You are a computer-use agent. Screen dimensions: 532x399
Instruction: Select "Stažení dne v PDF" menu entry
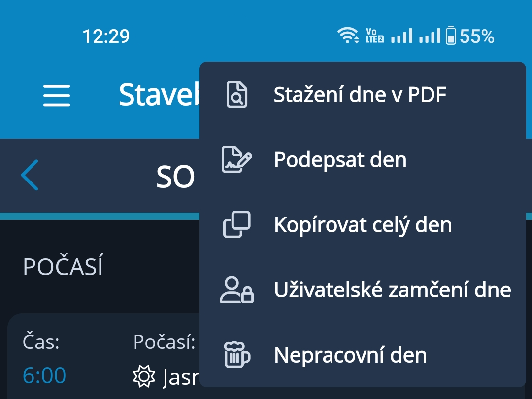point(363,94)
